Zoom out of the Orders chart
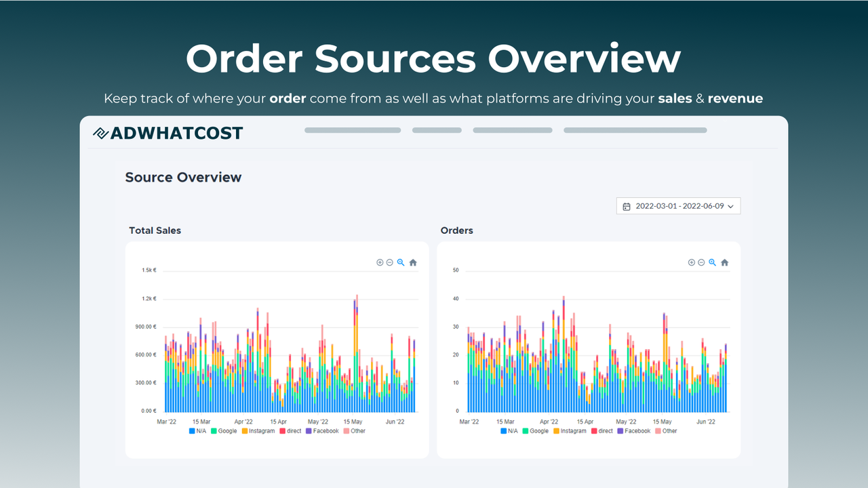The height and width of the screenshot is (488, 868). pos(701,262)
